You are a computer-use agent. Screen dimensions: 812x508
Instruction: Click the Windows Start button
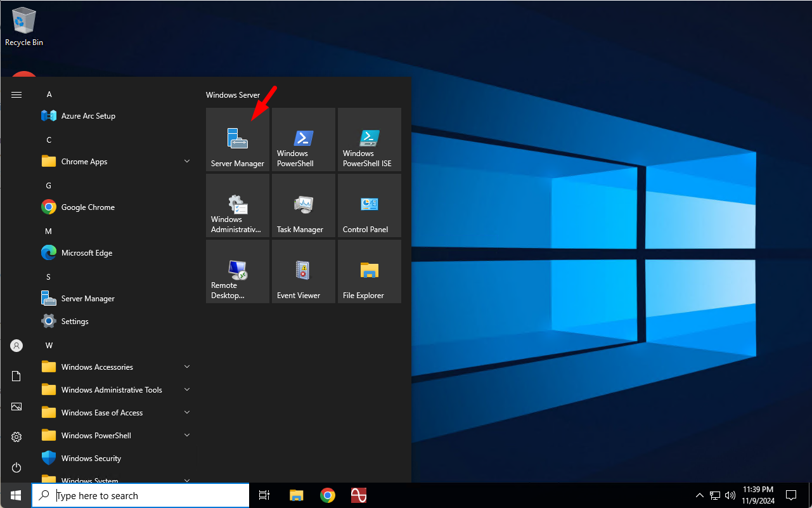coord(16,495)
